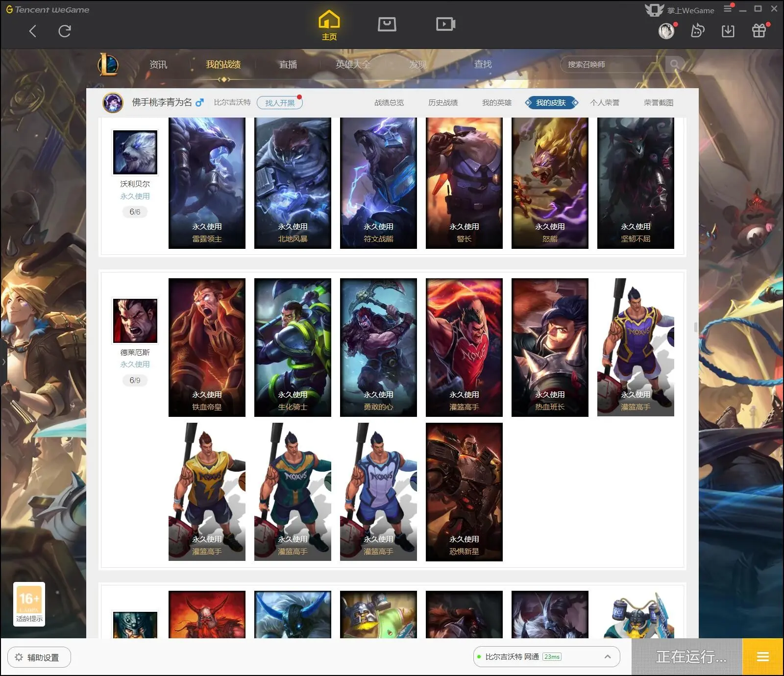Open the yellow hamburger menu button

(x=763, y=657)
